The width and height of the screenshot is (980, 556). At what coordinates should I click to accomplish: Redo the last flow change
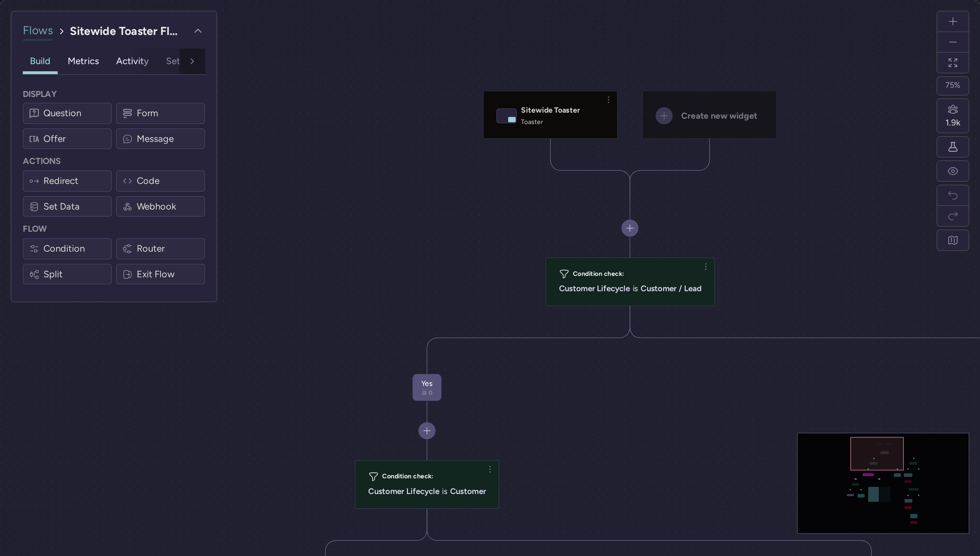tap(953, 216)
